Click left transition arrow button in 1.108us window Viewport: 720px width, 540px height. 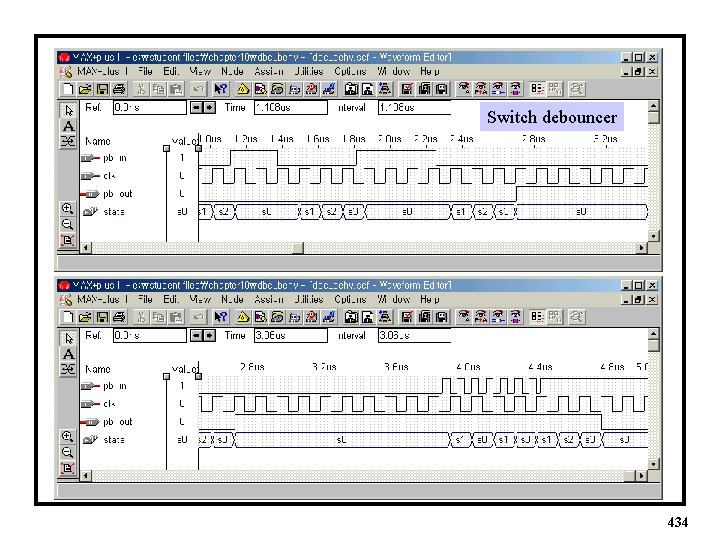196,108
